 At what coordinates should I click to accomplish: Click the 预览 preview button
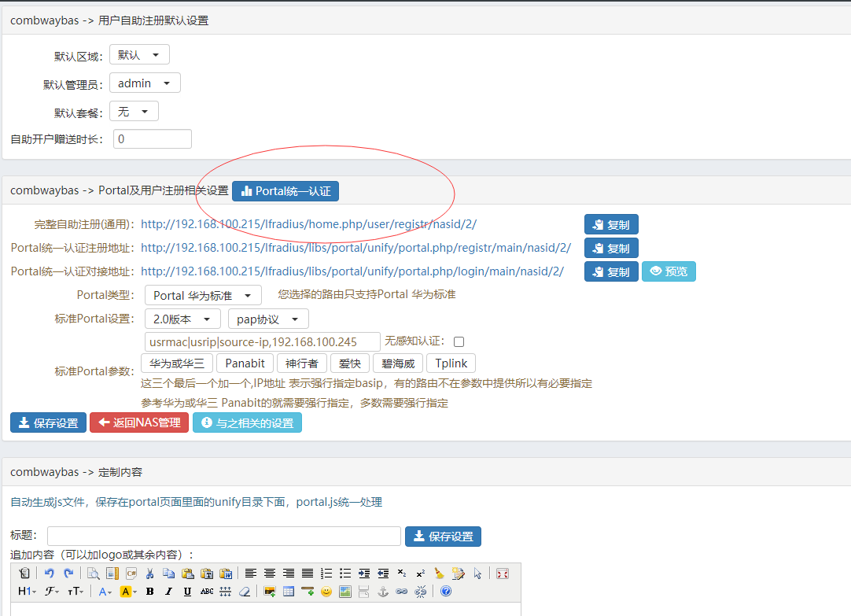(669, 271)
